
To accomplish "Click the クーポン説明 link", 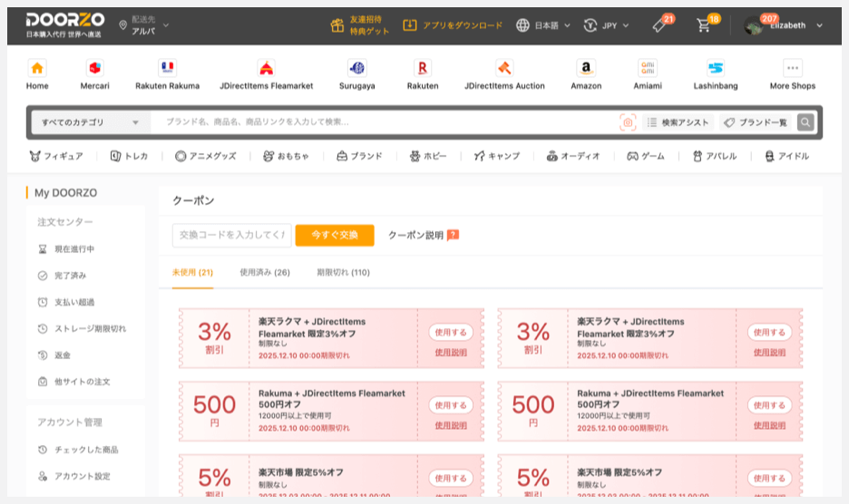I will 415,235.
